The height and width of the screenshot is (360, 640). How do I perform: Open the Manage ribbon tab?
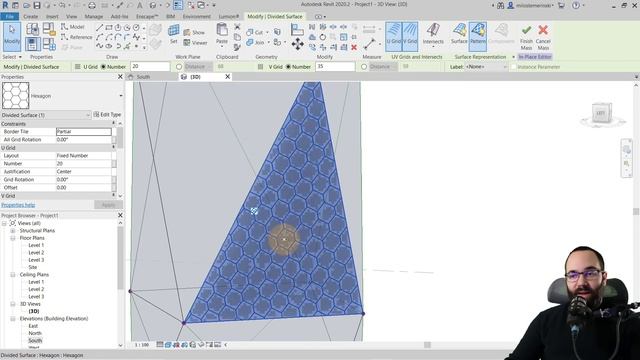point(93,16)
